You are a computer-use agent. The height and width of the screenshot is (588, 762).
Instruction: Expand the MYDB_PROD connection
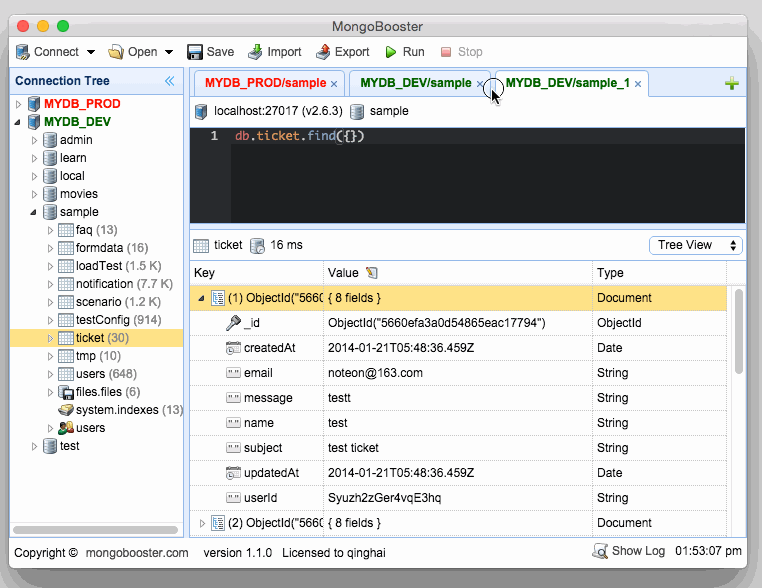18,104
